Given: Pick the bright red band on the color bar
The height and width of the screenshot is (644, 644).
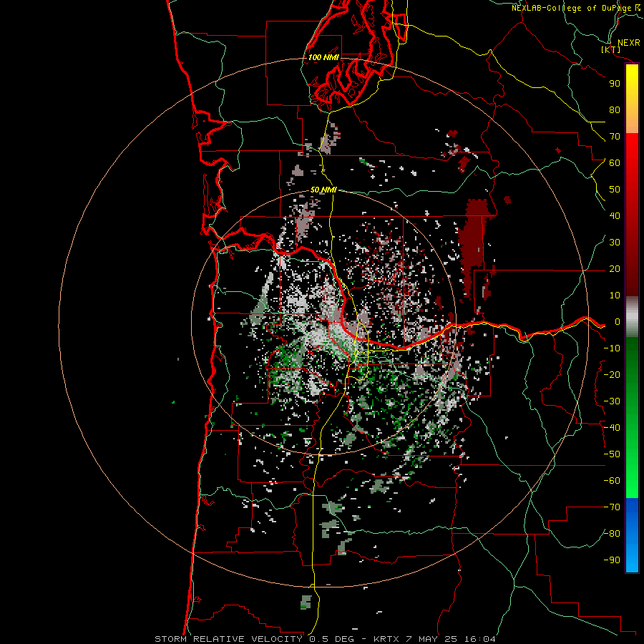Looking at the screenshot, I should [x=632, y=152].
